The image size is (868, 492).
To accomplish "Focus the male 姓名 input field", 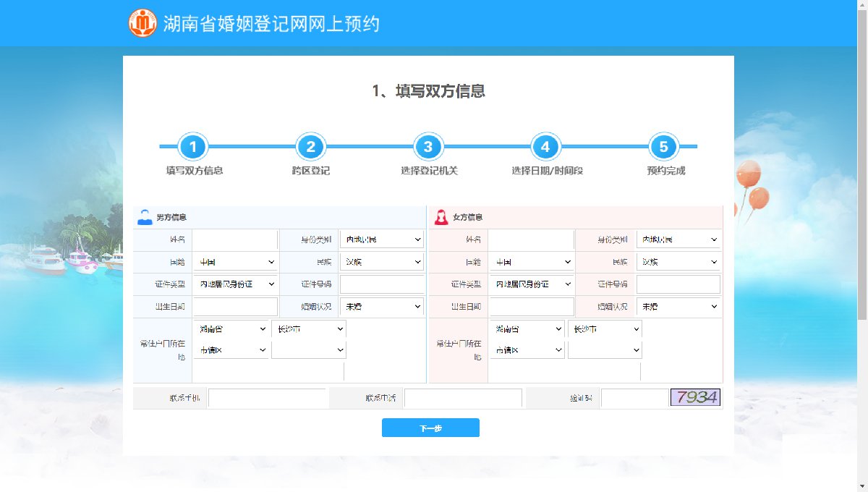I will click(x=234, y=239).
